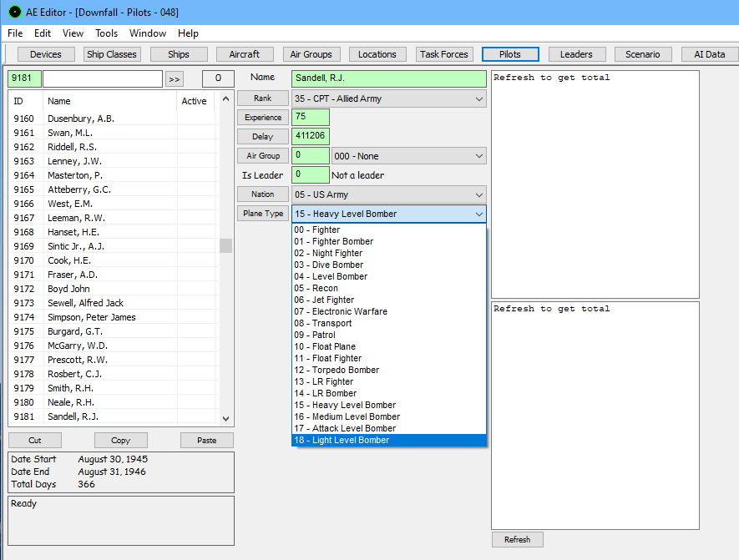
Task: Select pilot 9172 Boyd John
Action: 114,289
